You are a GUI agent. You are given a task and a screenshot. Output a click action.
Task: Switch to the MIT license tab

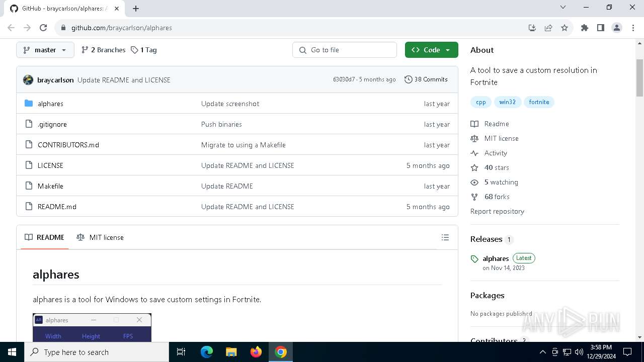tap(100, 237)
